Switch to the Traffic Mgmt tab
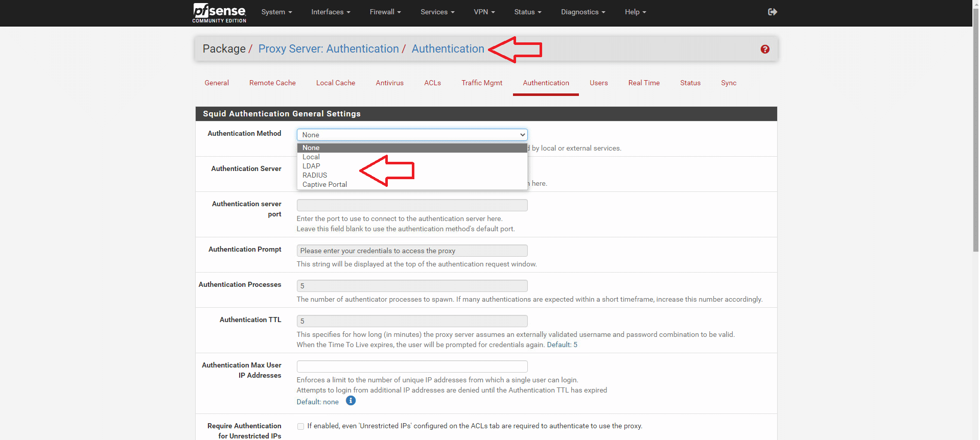The height and width of the screenshot is (440, 980). tap(482, 83)
